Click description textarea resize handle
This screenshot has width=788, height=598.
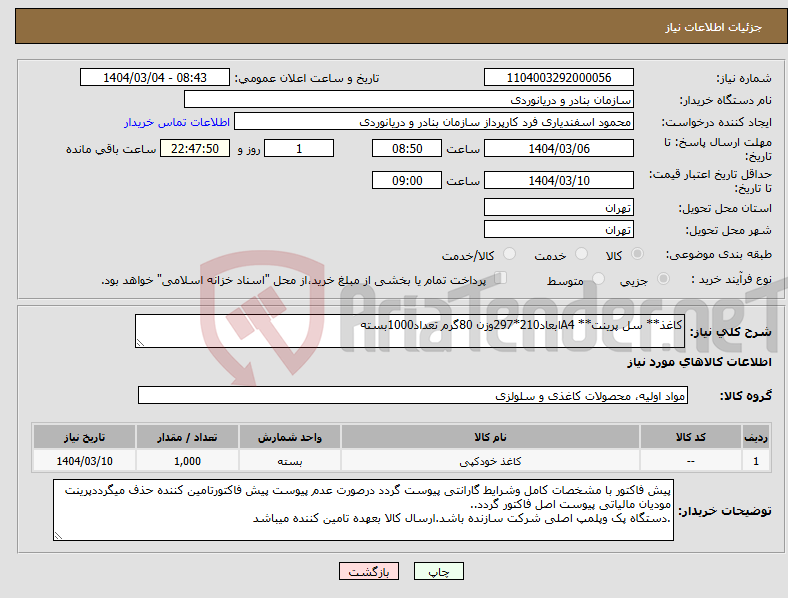click(140, 343)
